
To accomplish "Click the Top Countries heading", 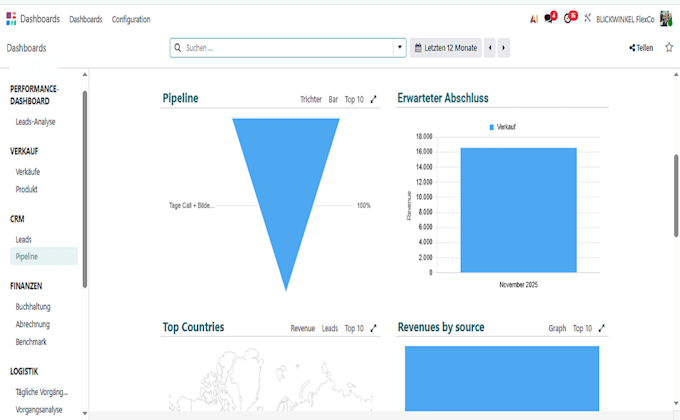I will (x=193, y=327).
